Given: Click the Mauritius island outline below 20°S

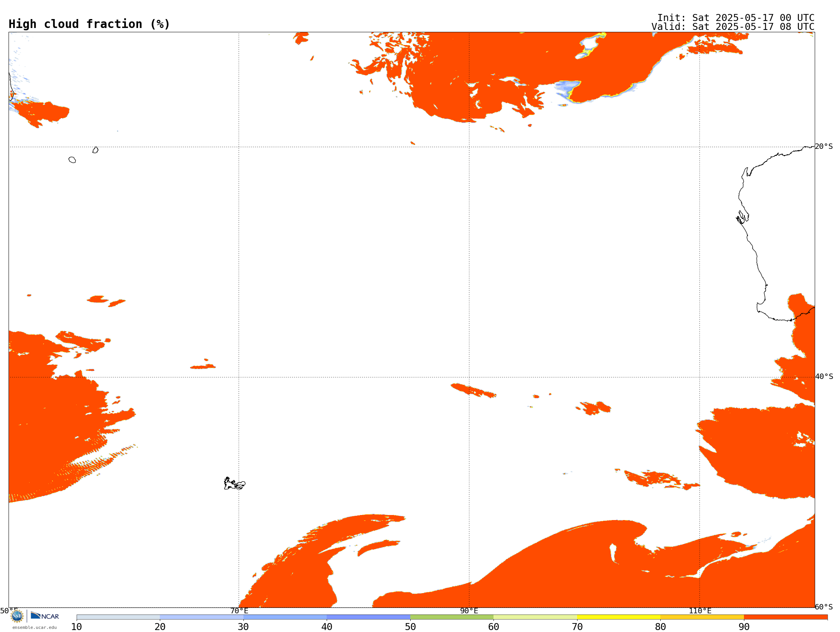Looking at the screenshot, I should (x=95, y=150).
